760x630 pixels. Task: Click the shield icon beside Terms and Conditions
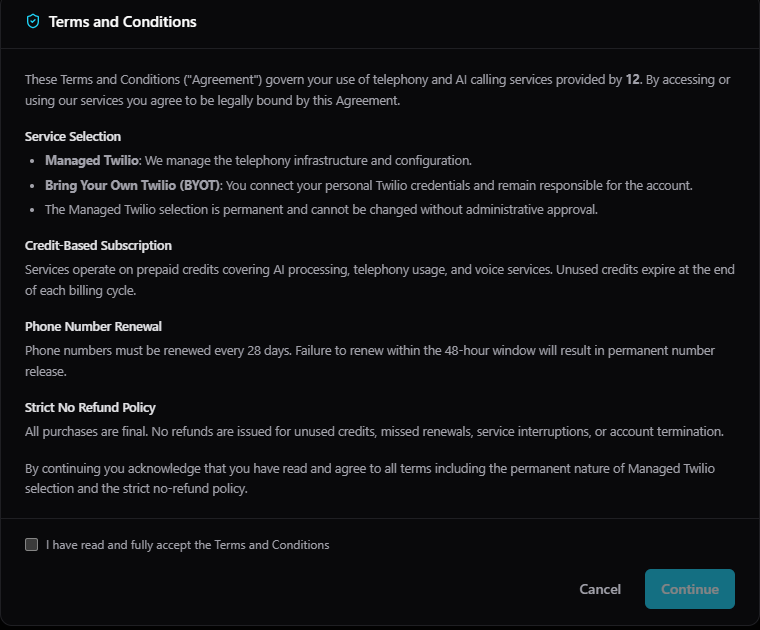pos(33,21)
